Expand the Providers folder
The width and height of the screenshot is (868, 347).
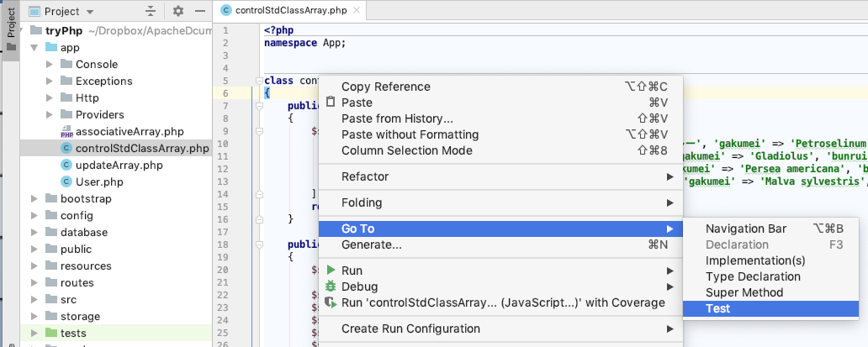(50, 115)
